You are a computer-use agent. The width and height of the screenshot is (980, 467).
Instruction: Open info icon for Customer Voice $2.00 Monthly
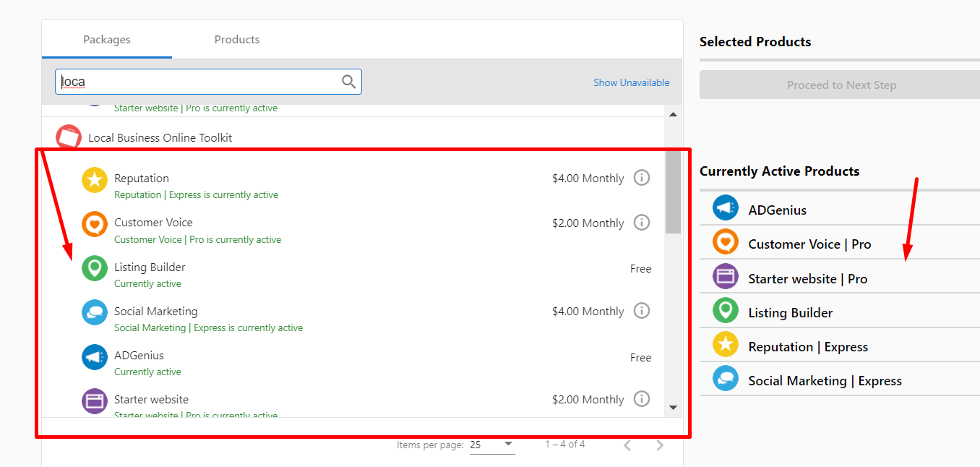(642, 223)
